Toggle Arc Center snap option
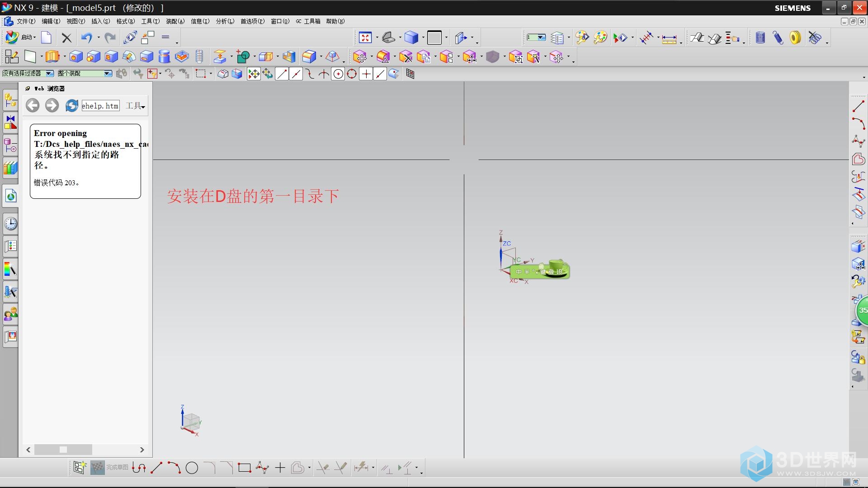This screenshot has height=488, width=868. click(x=338, y=74)
